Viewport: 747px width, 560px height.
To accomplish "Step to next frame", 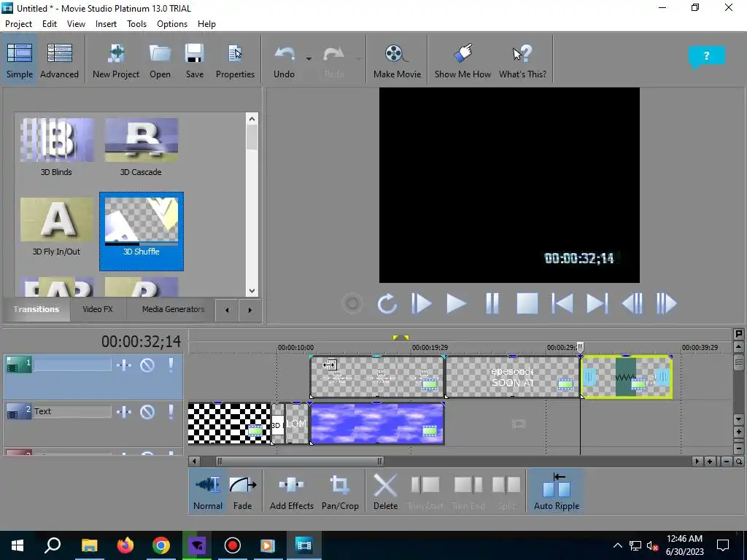I will pyautogui.click(x=667, y=304).
